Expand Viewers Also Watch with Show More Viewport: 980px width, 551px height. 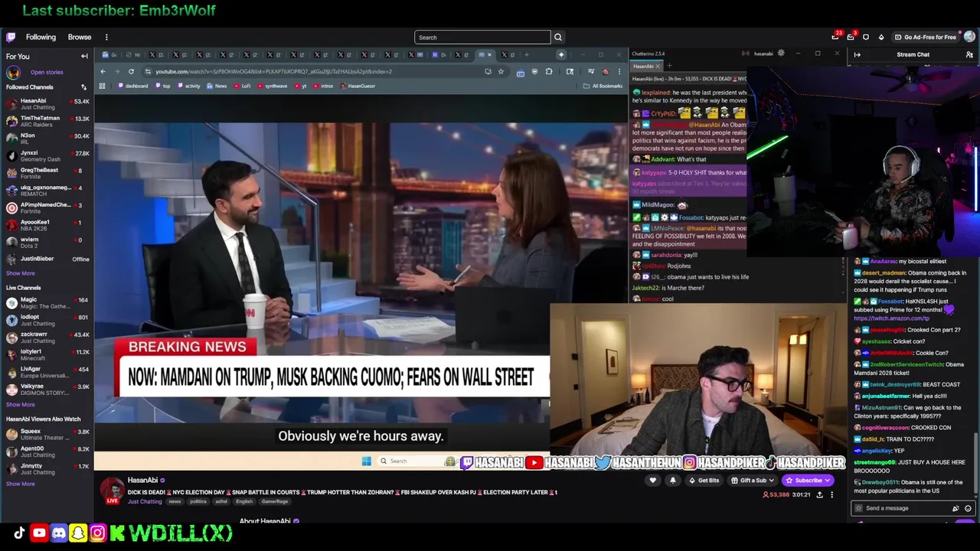pyautogui.click(x=21, y=484)
